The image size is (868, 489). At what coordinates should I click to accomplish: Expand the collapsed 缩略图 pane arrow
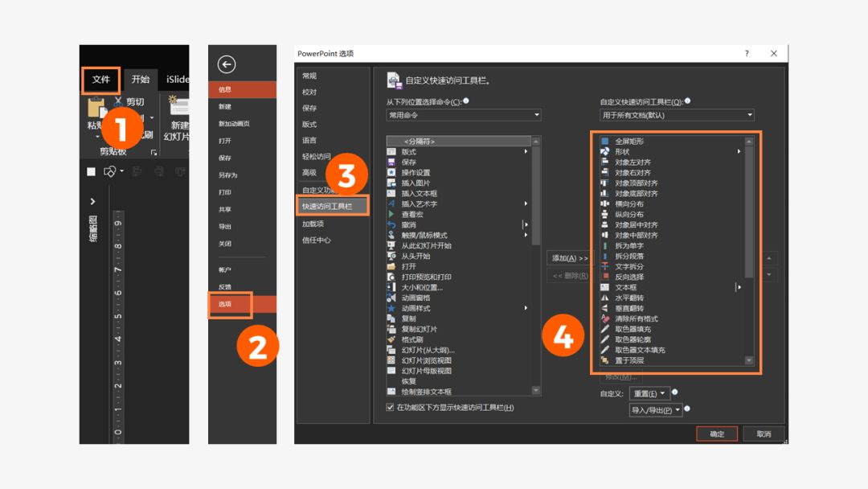pyautogui.click(x=92, y=202)
